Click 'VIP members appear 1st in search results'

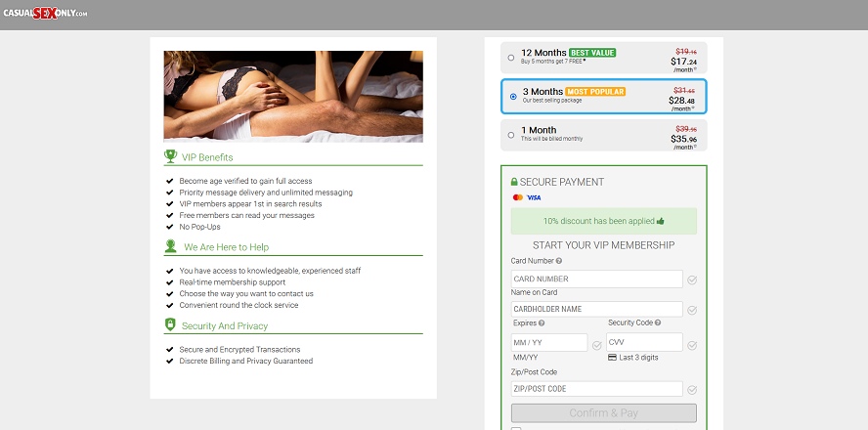click(x=250, y=204)
